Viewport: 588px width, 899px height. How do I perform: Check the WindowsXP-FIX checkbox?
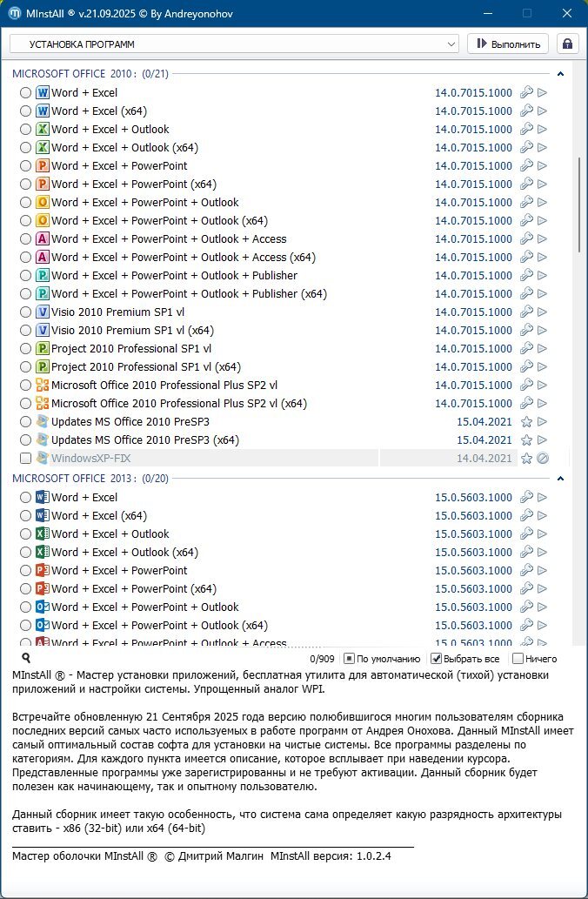click(x=25, y=458)
